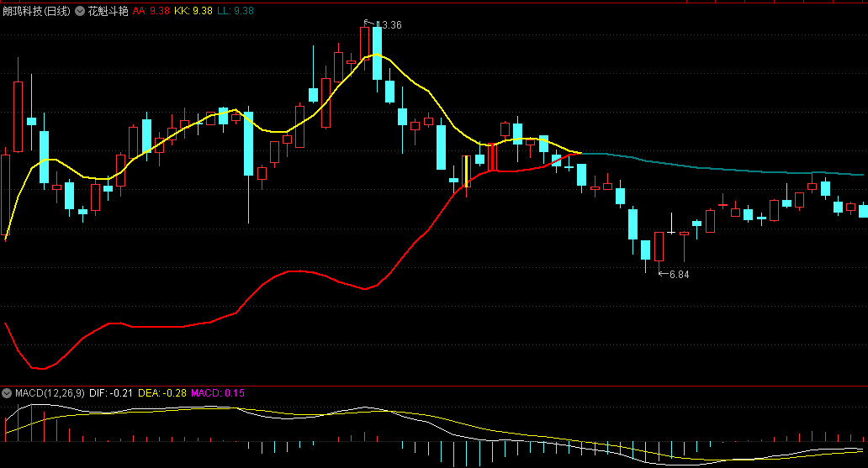Click the 花魁斗艳 indicator name
Image resolution: width=868 pixels, height=468 pixels.
pos(108,11)
